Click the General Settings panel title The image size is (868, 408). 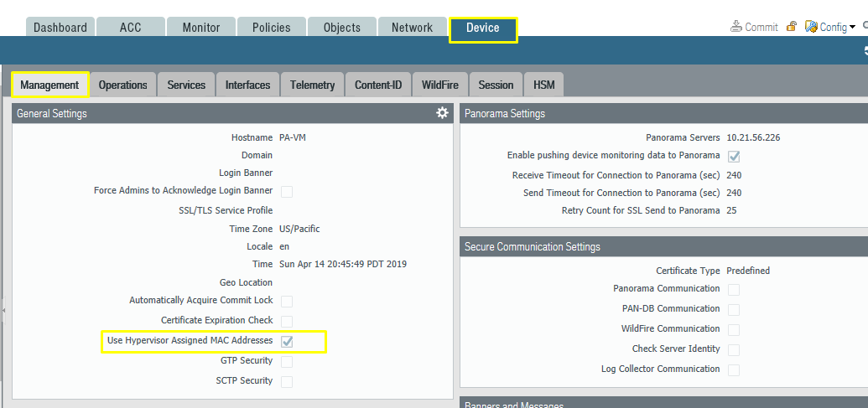pyautogui.click(x=52, y=113)
